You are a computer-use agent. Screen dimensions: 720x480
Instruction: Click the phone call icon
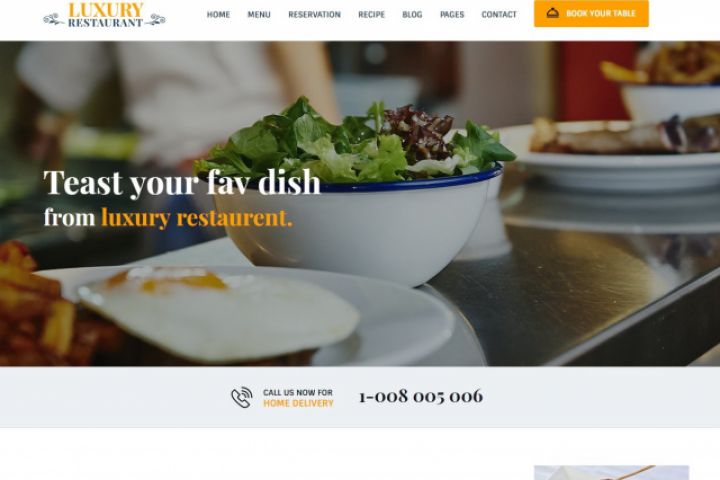242,397
